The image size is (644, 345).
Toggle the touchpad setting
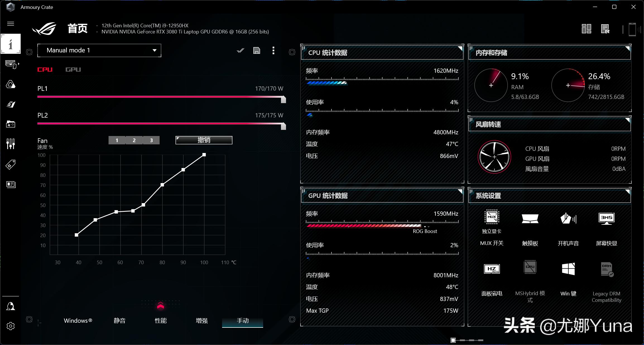530,218
